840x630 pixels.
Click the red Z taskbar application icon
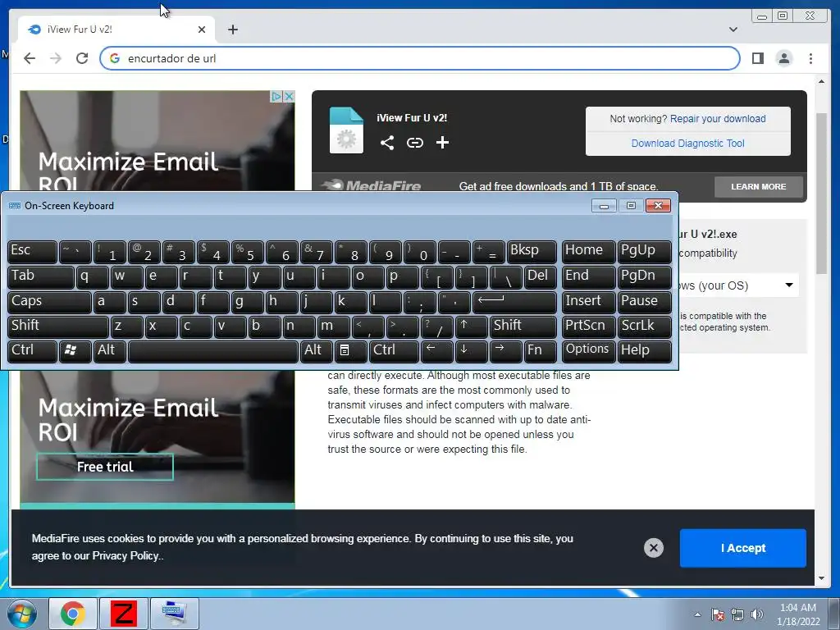pos(124,614)
